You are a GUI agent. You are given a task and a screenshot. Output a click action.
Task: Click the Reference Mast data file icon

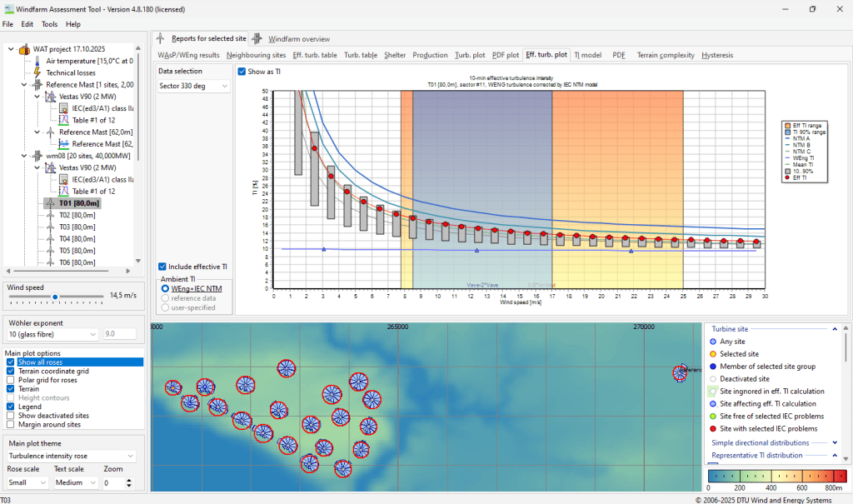[64, 143]
